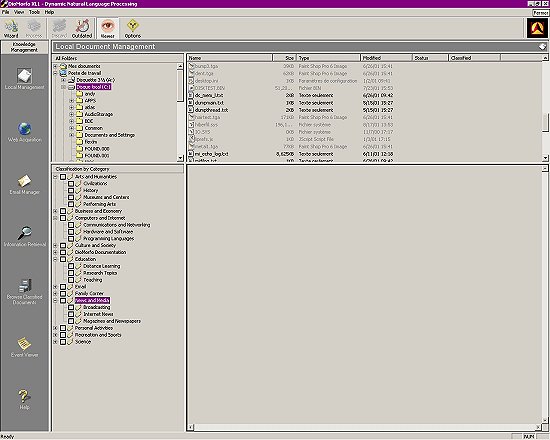Sort files by the Classified column header
Screen dimensions: 550x440
(x=474, y=58)
